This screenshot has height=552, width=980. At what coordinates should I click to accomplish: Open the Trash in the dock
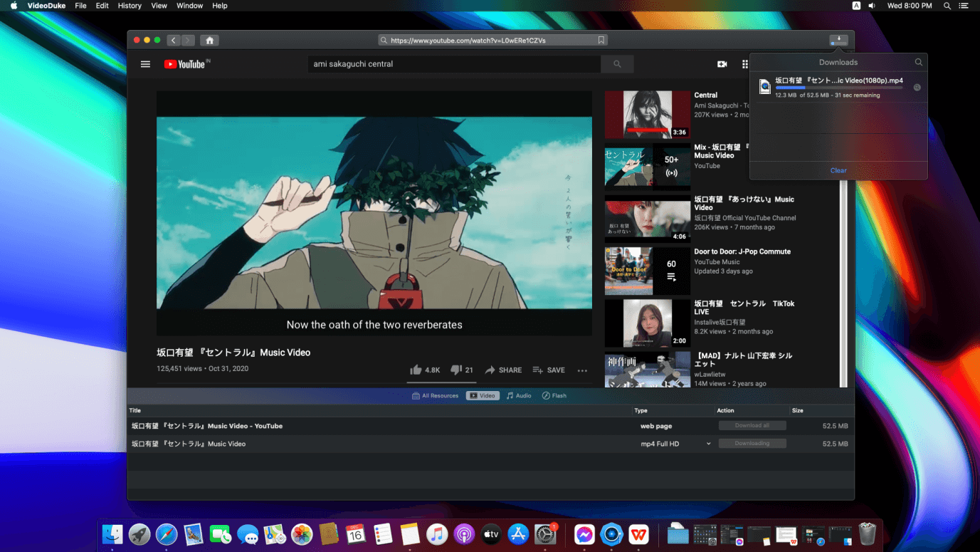pos(867,534)
